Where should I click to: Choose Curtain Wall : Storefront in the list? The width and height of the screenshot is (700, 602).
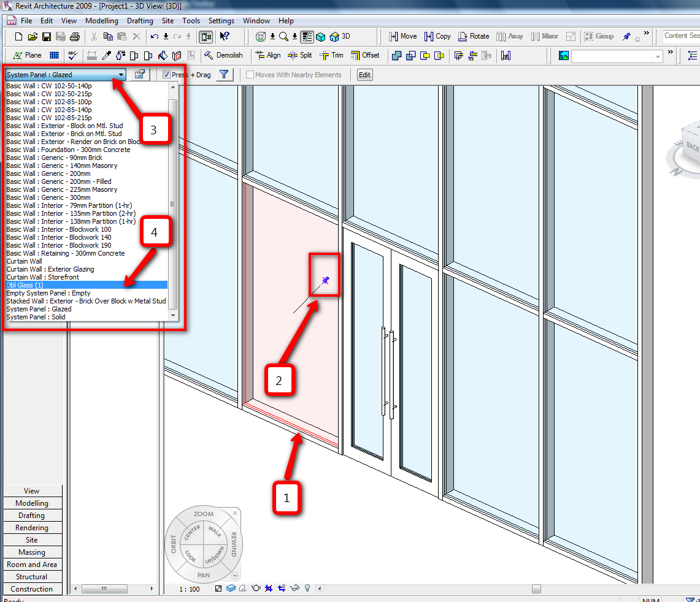click(87, 277)
